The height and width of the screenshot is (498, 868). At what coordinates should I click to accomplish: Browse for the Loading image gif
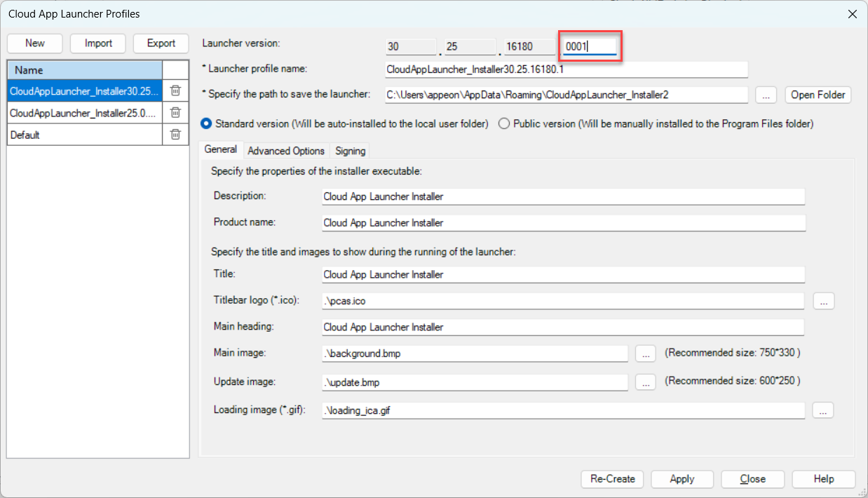pos(823,411)
